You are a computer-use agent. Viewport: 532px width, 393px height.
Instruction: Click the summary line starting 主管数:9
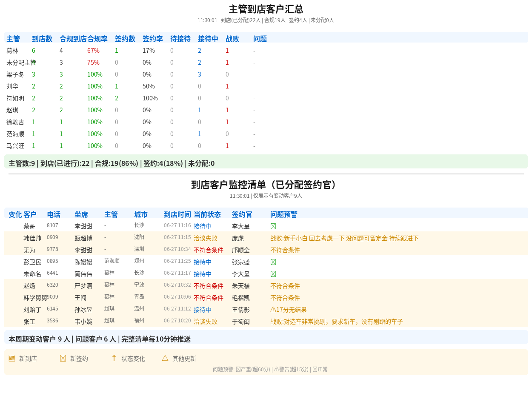(112, 163)
